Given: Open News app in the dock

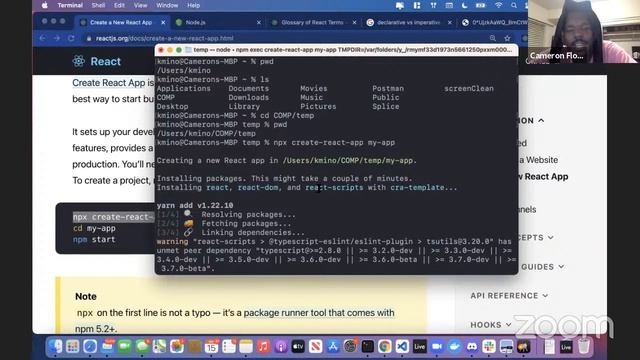Looking at the screenshot, I should [316, 347].
